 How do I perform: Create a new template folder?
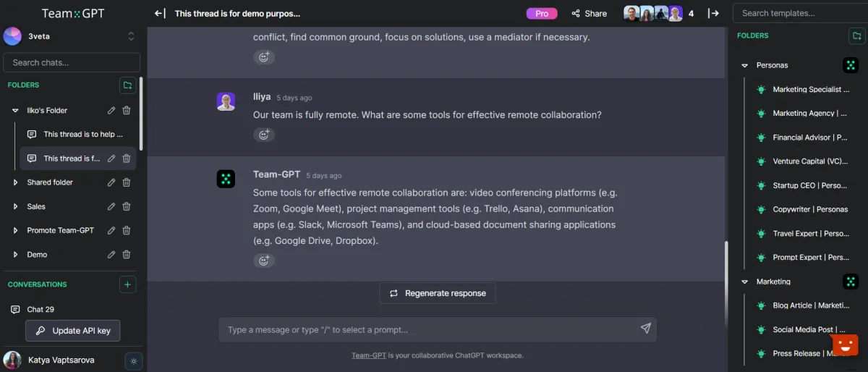tap(856, 35)
